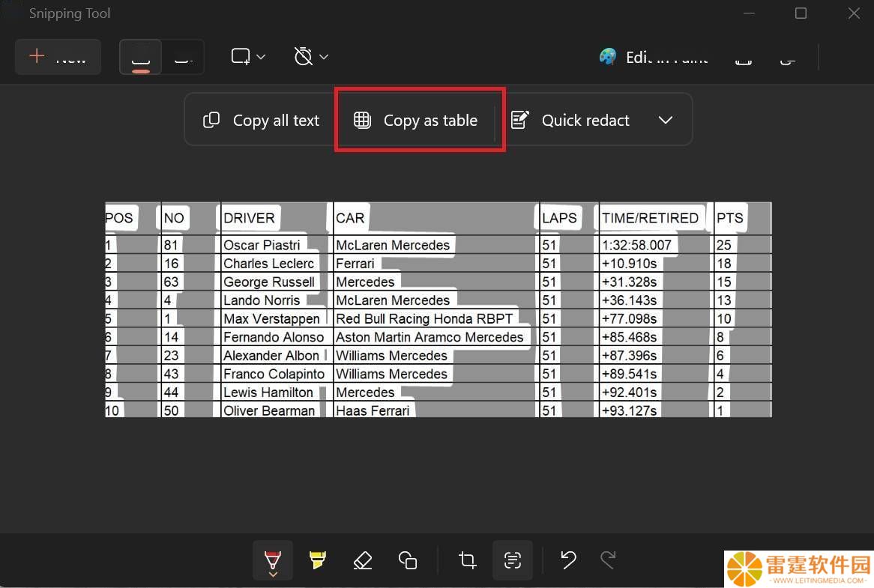Select the text Oliver Bearman
Viewport: 874px width, 588px height.
269,410
